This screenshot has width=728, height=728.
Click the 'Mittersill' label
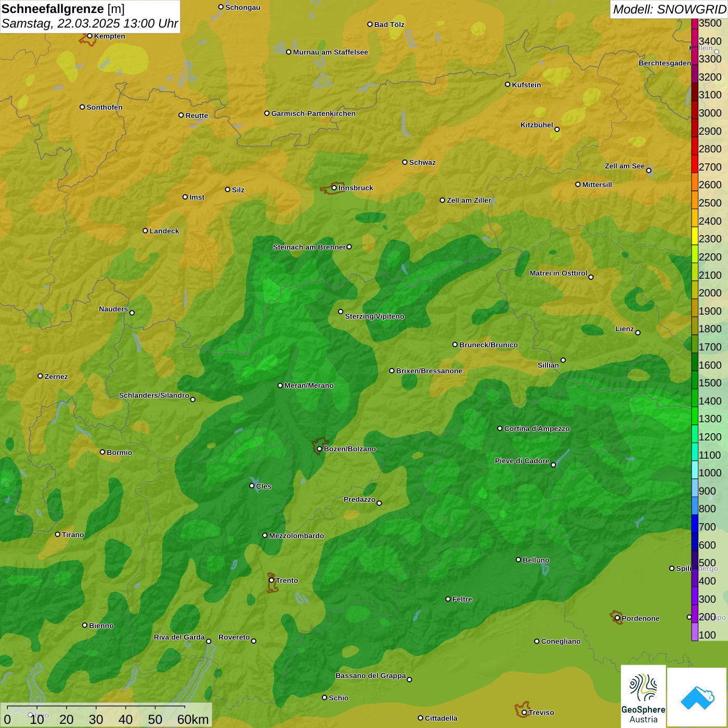(x=597, y=185)
